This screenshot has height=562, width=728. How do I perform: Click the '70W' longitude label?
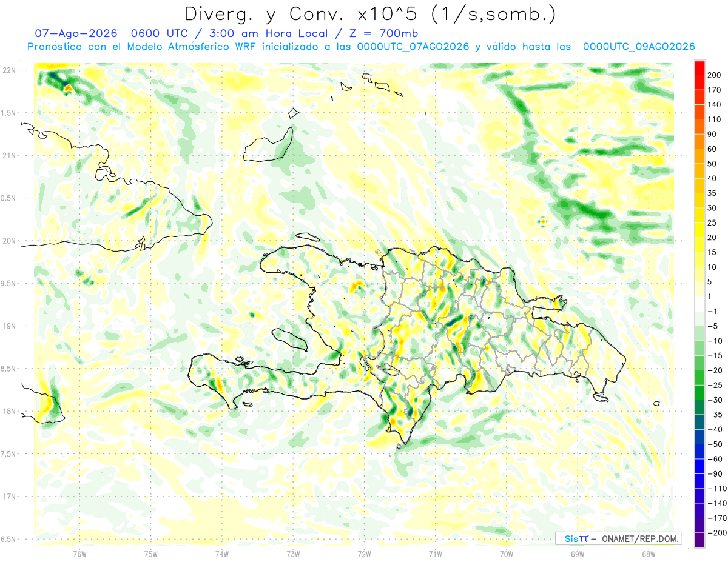(x=506, y=553)
